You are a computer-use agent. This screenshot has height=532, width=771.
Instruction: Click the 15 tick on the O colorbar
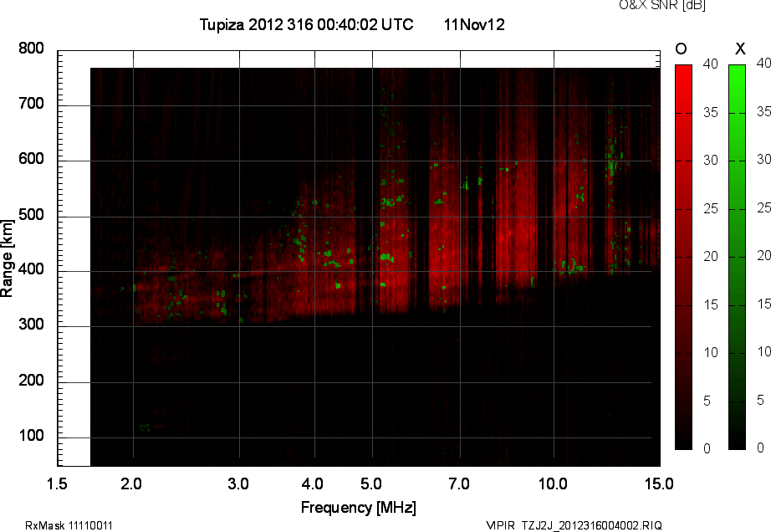click(x=711, y=304)
